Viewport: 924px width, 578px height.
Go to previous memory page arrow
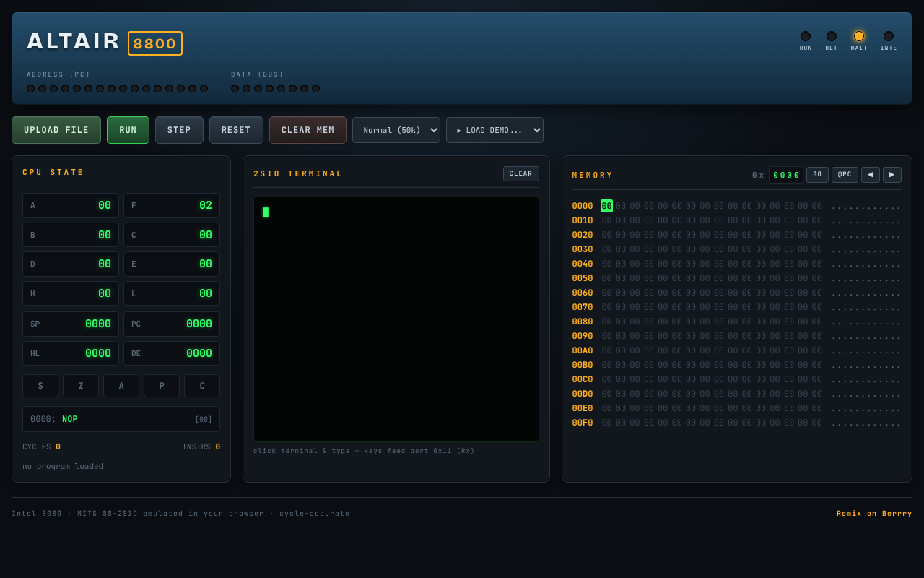[871, 175]
